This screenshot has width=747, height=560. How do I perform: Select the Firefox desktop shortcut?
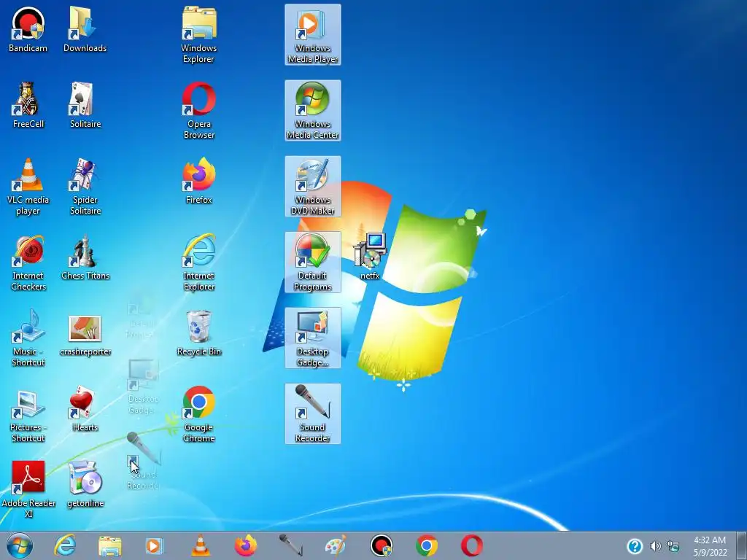coord(198,181)
